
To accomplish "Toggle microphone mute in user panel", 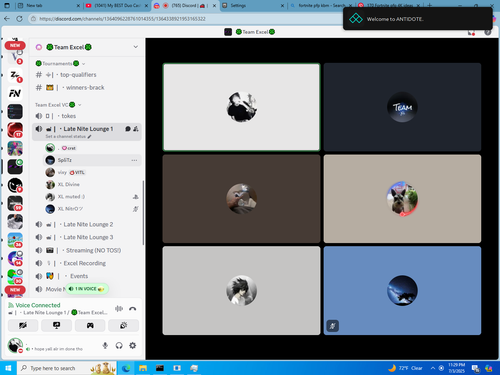I will [105, 346].
